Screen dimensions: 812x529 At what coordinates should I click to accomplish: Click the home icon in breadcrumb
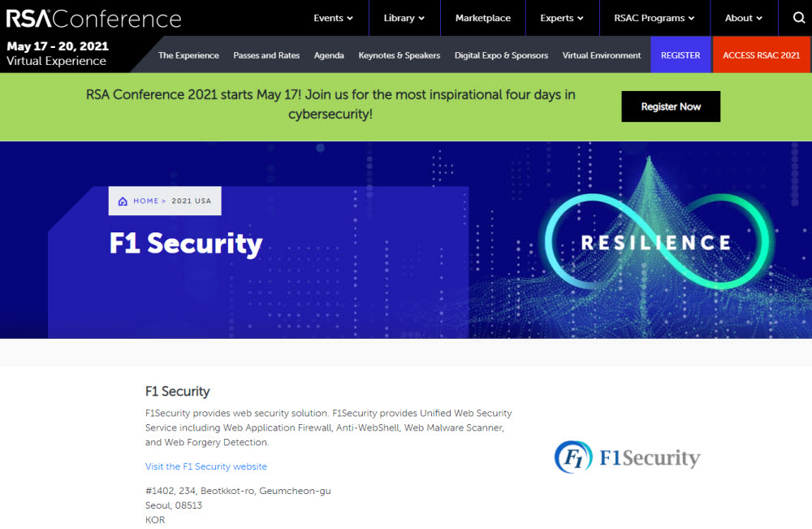(x=123, y=201)
